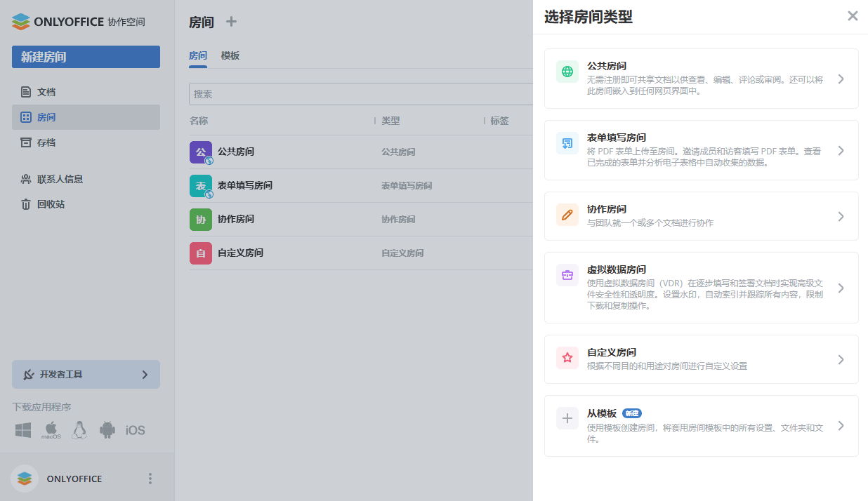Click the purple 公 room icon
The width and height of the screenshot is (868, 501).
[x=201, y=152]
